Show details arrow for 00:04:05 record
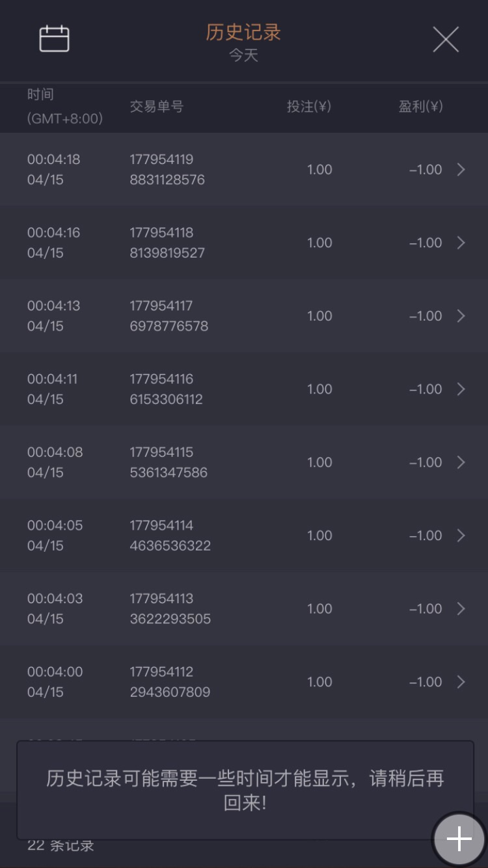This screenshot has width=488, height=868. (x=461, y=536)
